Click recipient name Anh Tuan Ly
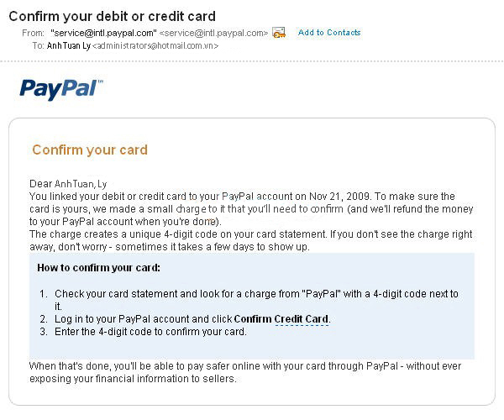Screen dimensions: 504x420 pos(69,45)
